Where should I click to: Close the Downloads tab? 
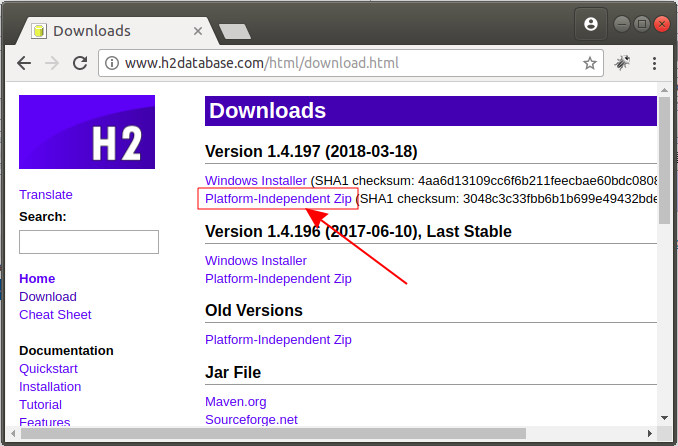click(x=198, y=31)
